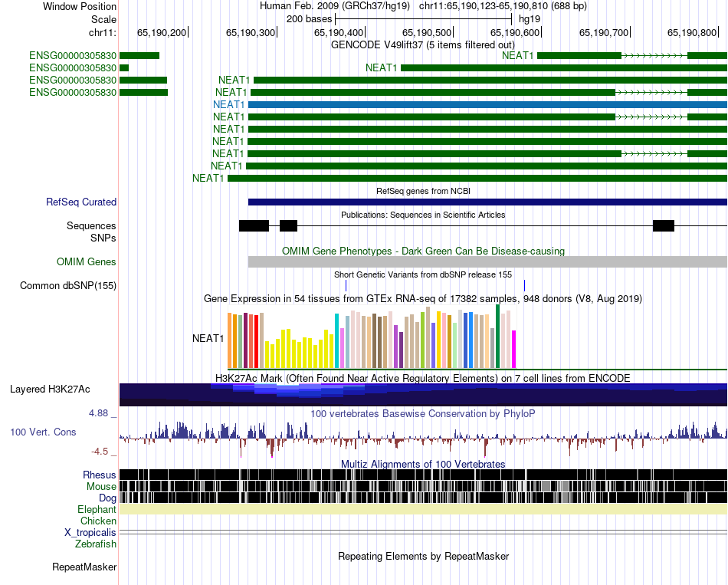This screenshot has width=728, height=585.
Task: Click the 4.88 PhyloP upper scale value
Action: click(98, 413)
